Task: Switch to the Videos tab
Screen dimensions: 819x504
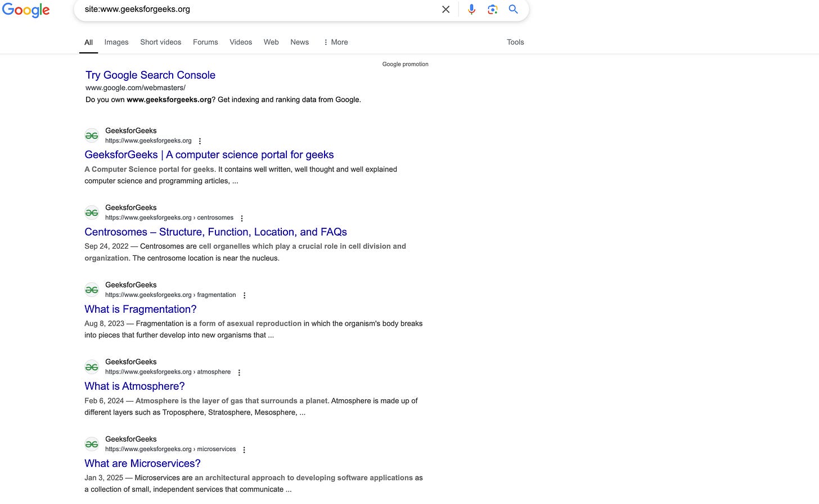Action: pos(241,42)
